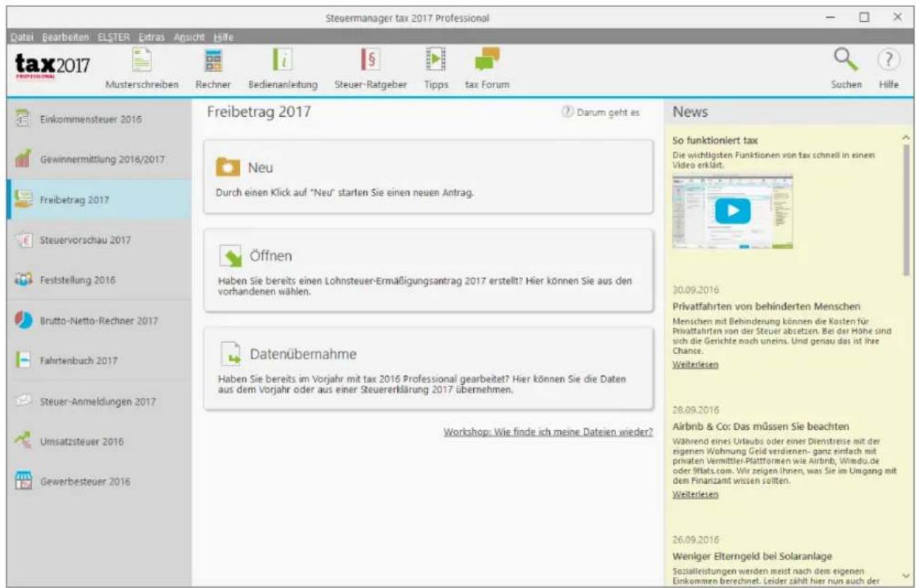Click the 'Darum geht es' text link
This screenshot has width=916, height=588.
click(x=608, y=112)
